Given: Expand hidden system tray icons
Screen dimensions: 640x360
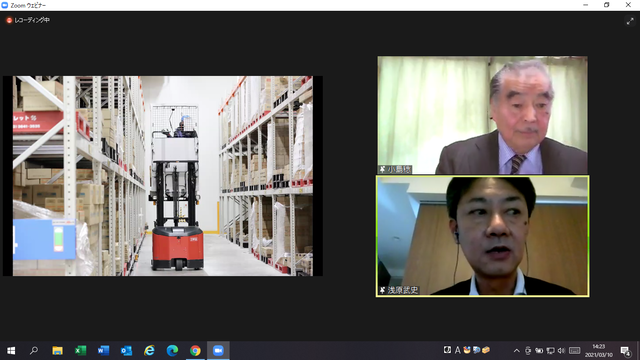Looking at the screenshot, I should click(x=517, y=351).
